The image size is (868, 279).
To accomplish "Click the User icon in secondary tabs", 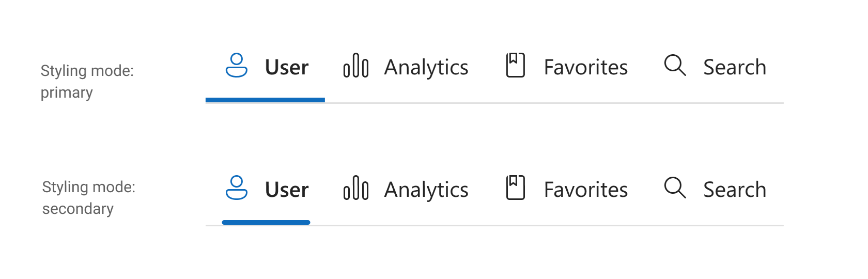I will click(x=237, y=188).
